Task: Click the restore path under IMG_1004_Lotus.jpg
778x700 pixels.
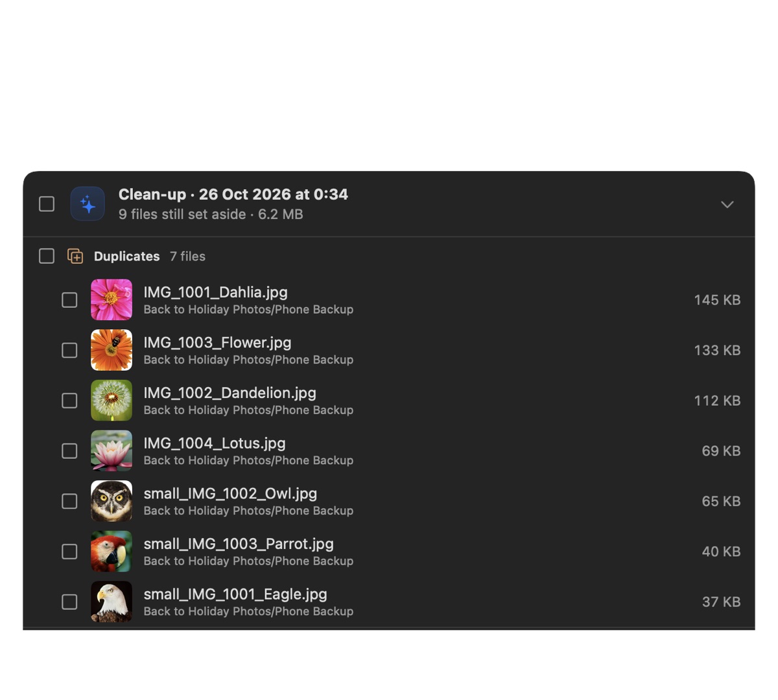Action: pos(248,461)
